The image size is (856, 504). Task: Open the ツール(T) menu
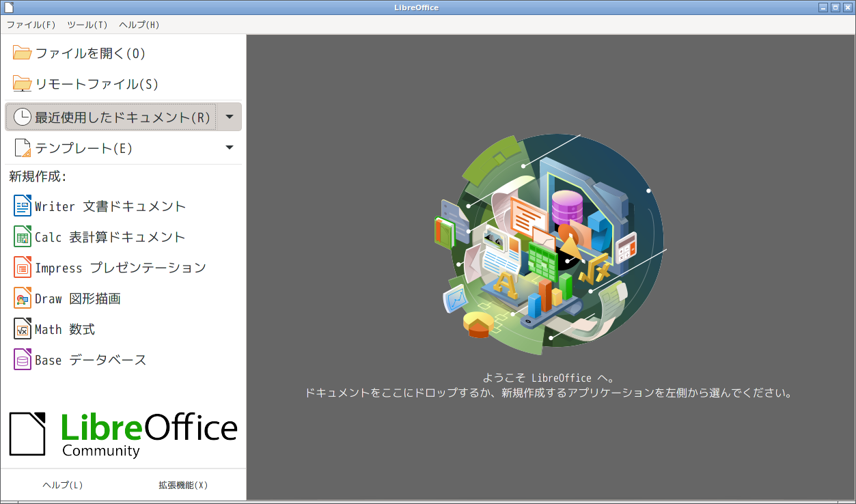pyautogui.click(x=87, y=25)
